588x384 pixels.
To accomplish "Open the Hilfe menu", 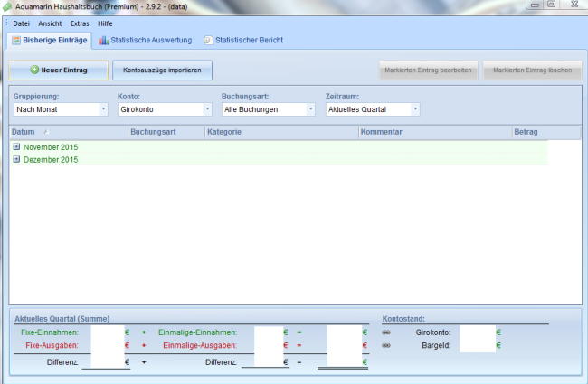I will coord(105,23).
